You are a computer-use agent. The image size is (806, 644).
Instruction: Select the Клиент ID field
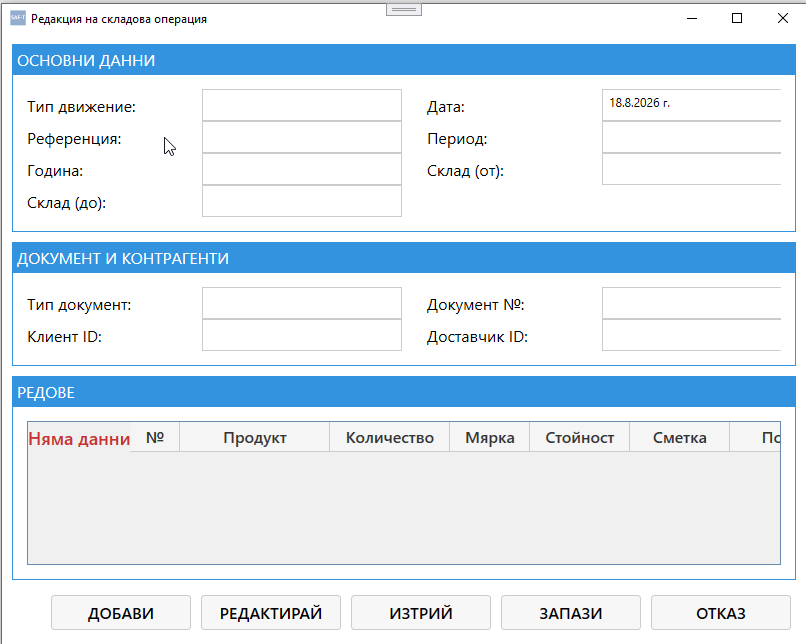click(302, 335)
